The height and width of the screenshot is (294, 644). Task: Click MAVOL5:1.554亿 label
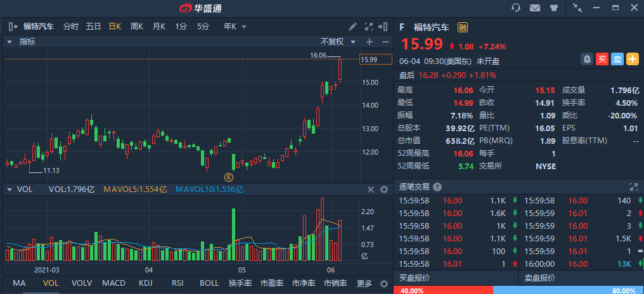click(135, 189)
